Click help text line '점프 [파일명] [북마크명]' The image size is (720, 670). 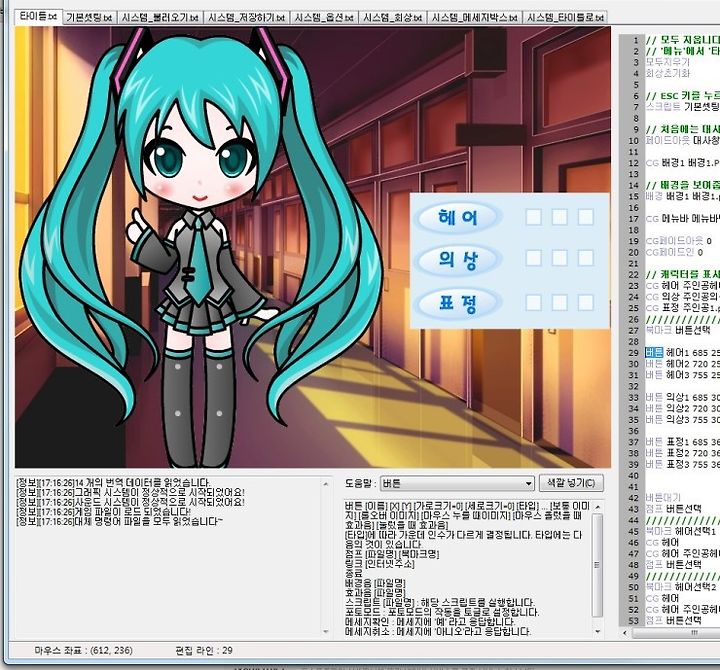click(392, 554)
